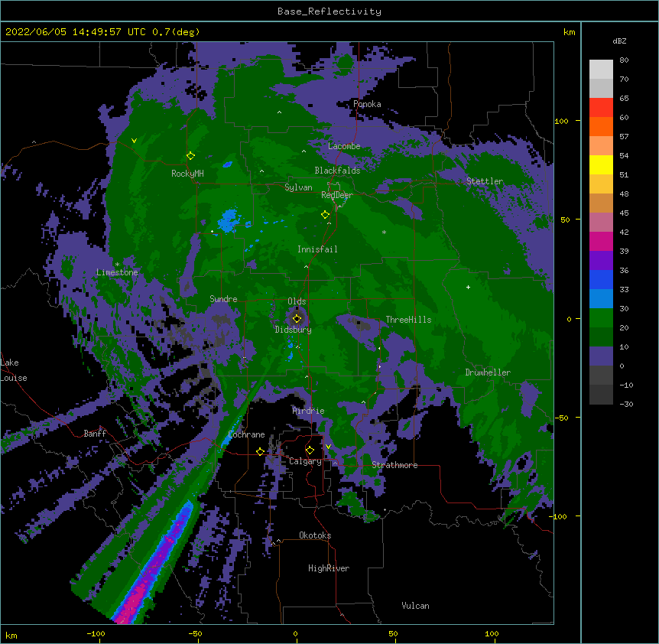Viewport: 659px width, 644px height.
Task: Click the dBZ legend heading
Action: click(619, 41)
